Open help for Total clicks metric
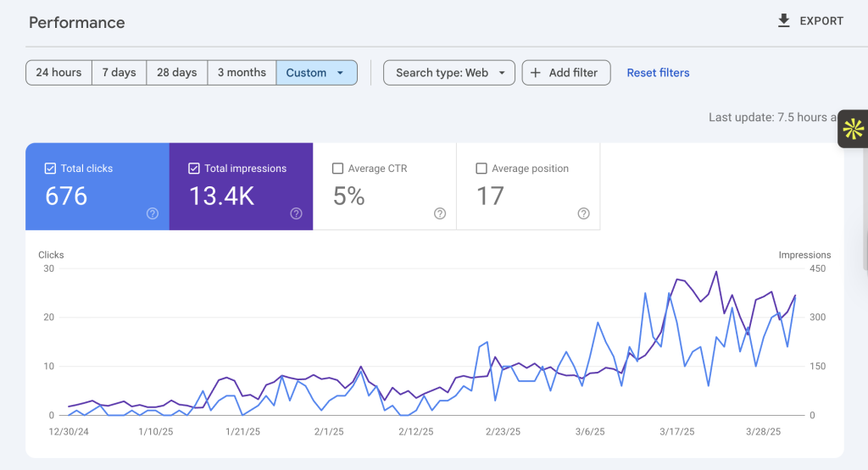 tap(153, 213)
